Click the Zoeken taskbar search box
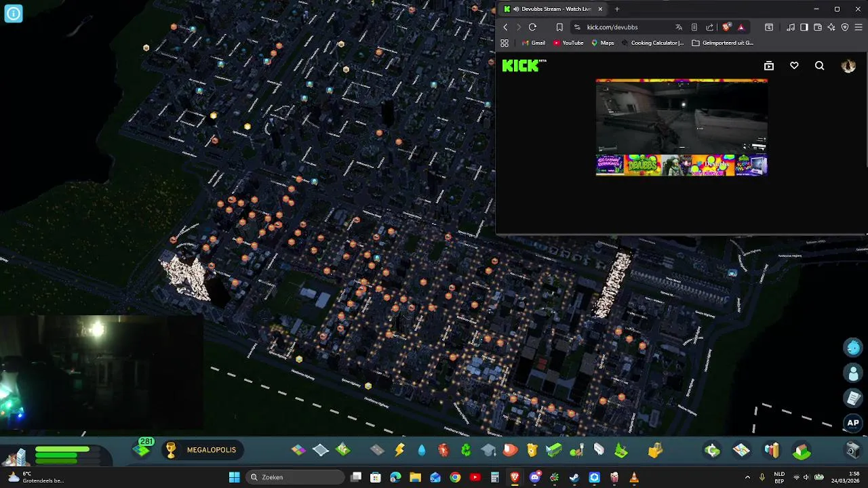This screenshot has height=488, width=868. tap(296, 477)
